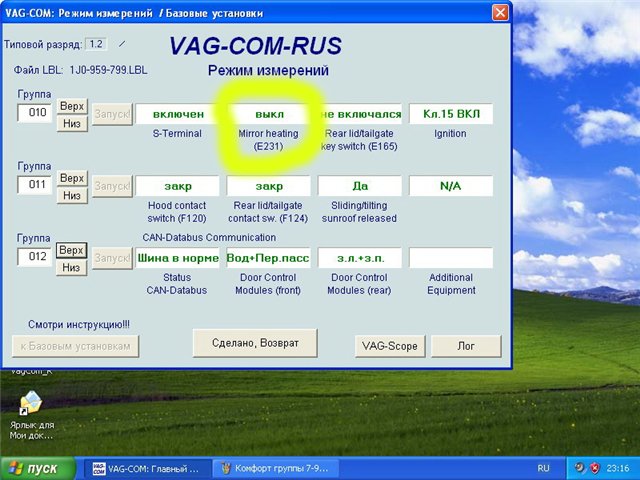Click the 23:16 taskbar clock
The height and width of the screenshot is (480, 640).
pyautogui.click(x=618, y=468)
